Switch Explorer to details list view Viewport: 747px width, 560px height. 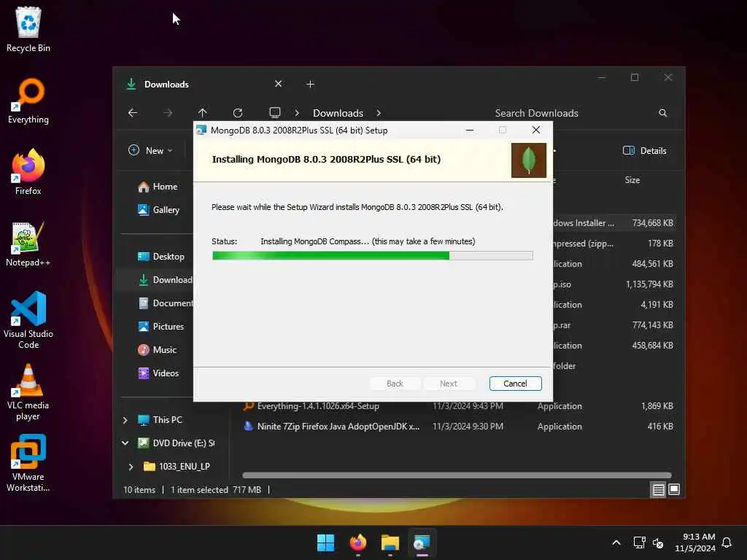(659, 489)
